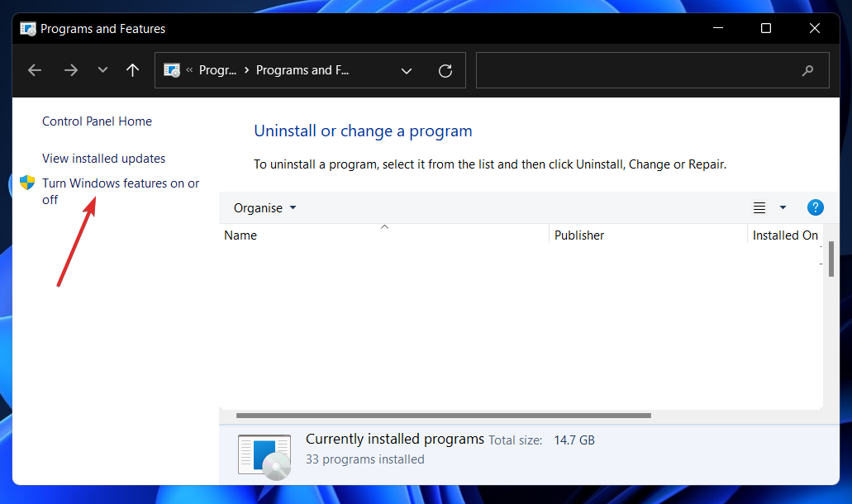852x504 pixels.
Task: Click inside the search box
Action: pos(653,70)
